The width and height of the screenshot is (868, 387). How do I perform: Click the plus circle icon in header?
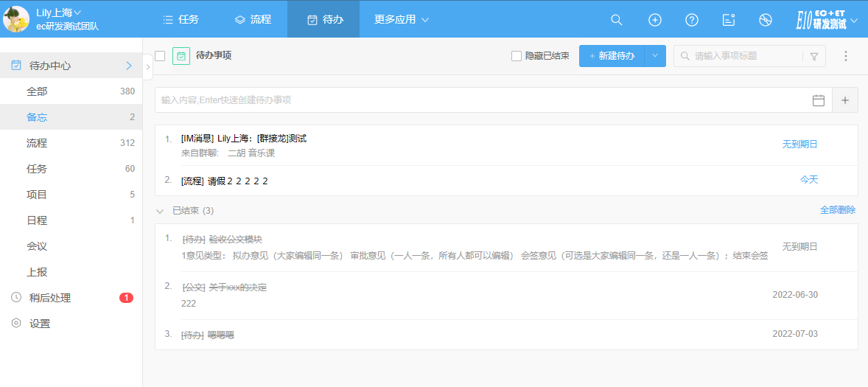654,20
